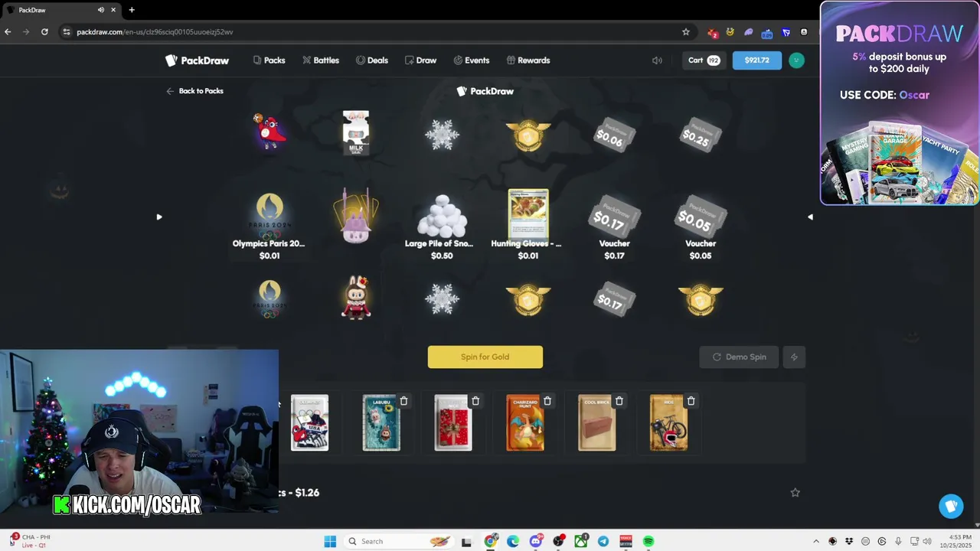The image size is (980, 551).
Task: Click the packdraw.com address bar
Action: (x=375, y=31)
